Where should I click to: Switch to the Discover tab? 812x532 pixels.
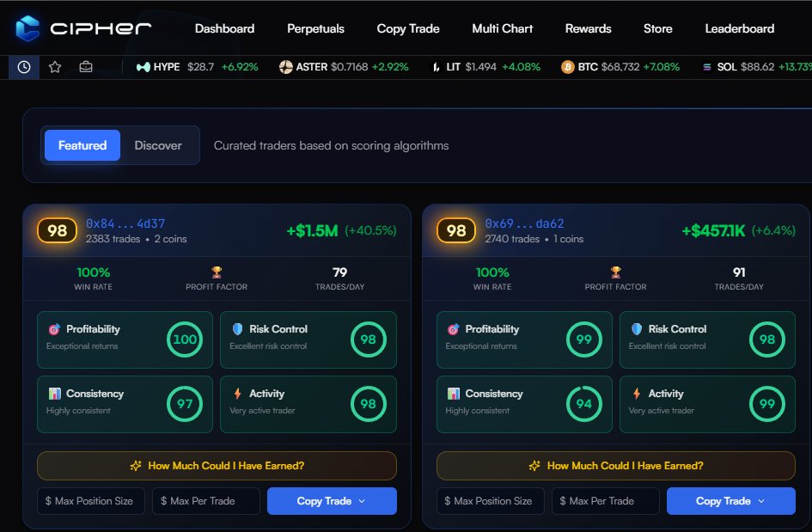tap(158, 145)
